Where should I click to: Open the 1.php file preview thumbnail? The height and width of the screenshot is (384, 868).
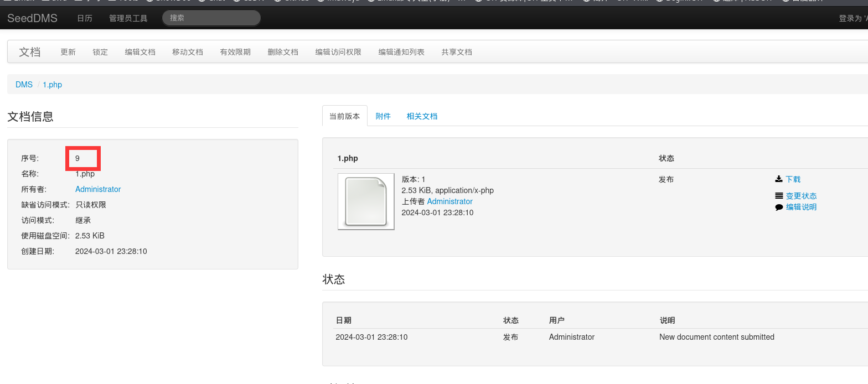(366, 201)
